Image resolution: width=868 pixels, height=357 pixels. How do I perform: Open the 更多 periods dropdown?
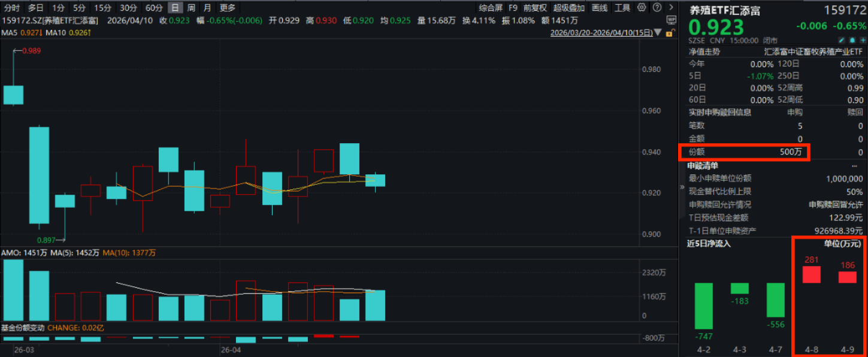(228, 8)
